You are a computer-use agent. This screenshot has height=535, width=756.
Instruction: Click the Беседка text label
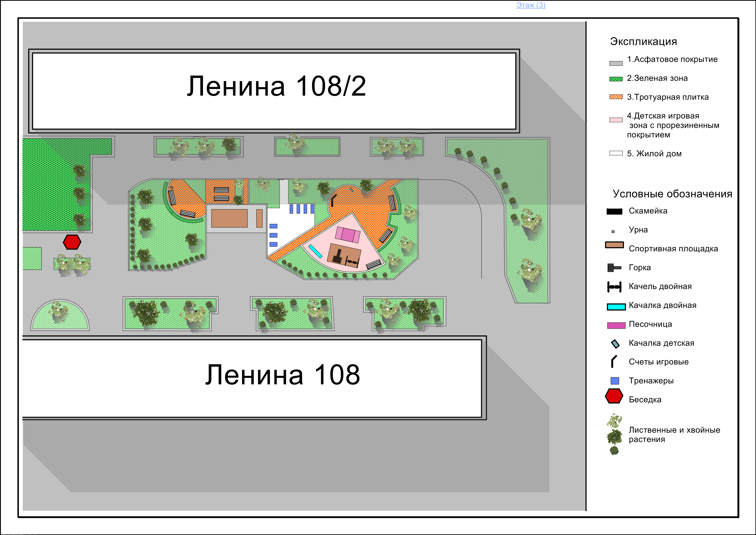pyautogui.click(x=645, y=400)
